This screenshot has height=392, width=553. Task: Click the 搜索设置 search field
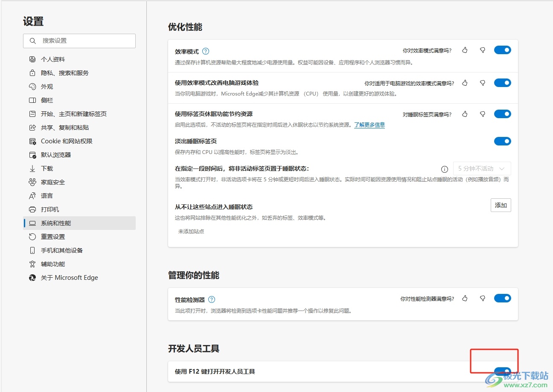click(79, 41)
